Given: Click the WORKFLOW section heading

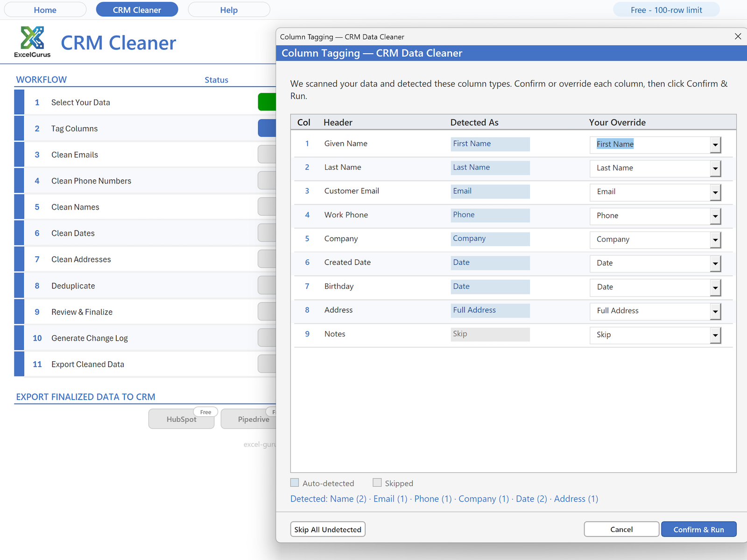Looking at the screenshot, I should click(x=42, y=79).
